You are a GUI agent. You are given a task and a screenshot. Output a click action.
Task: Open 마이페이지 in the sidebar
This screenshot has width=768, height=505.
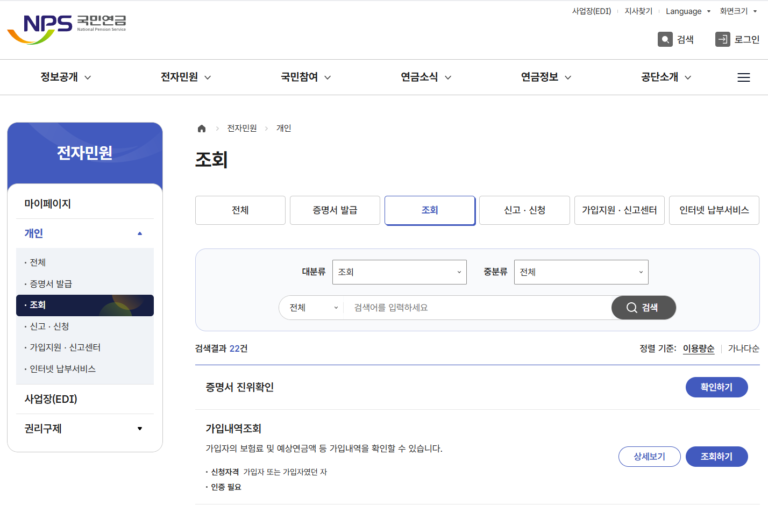pyautogui.click(x=48, y=204)
